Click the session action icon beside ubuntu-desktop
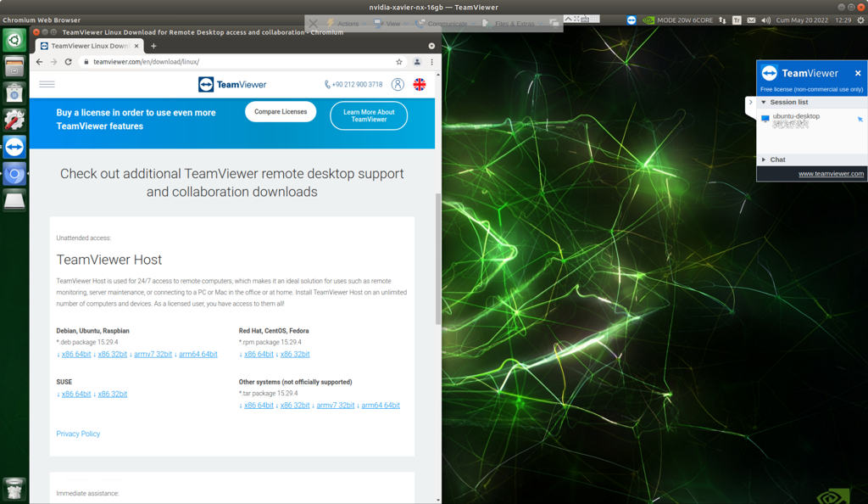The height and width of the screenshot is (504, 868). [x=860, y=119]
